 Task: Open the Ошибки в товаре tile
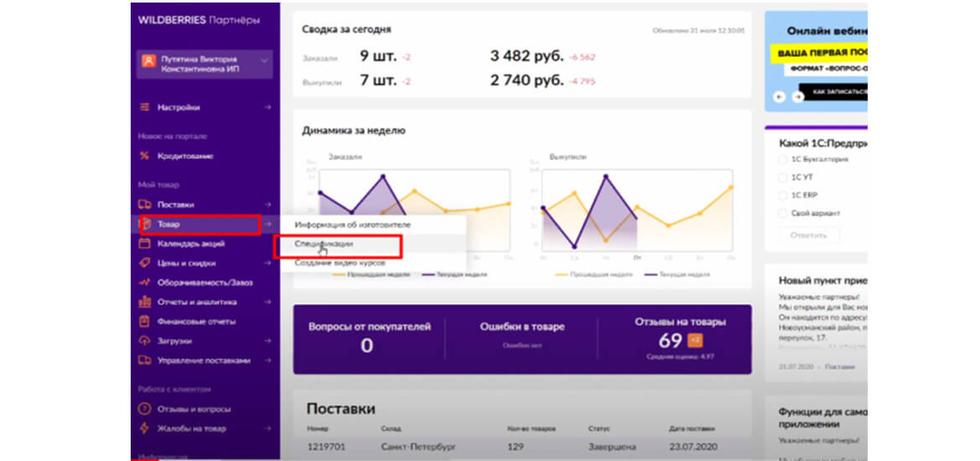(523, 335)
